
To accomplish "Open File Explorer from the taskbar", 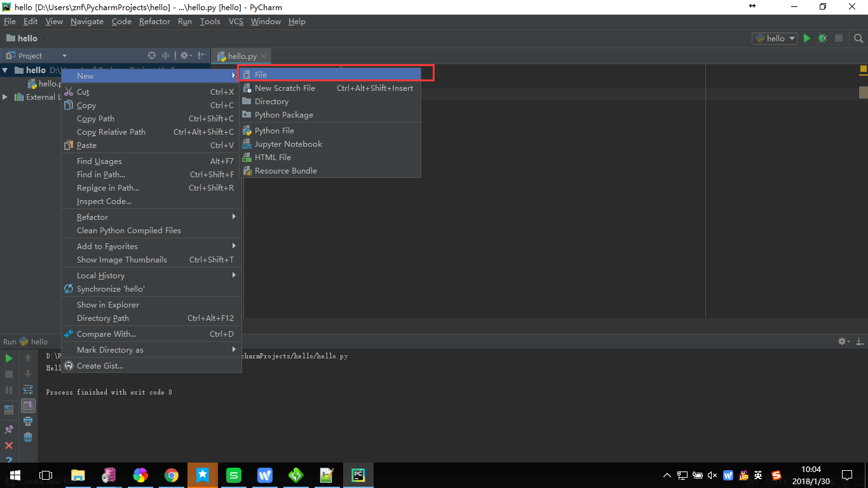I will coord(78,475).
